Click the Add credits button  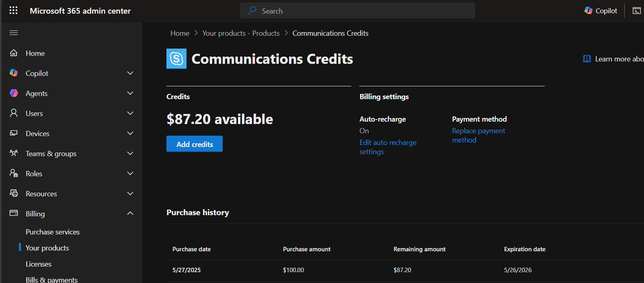195,144
